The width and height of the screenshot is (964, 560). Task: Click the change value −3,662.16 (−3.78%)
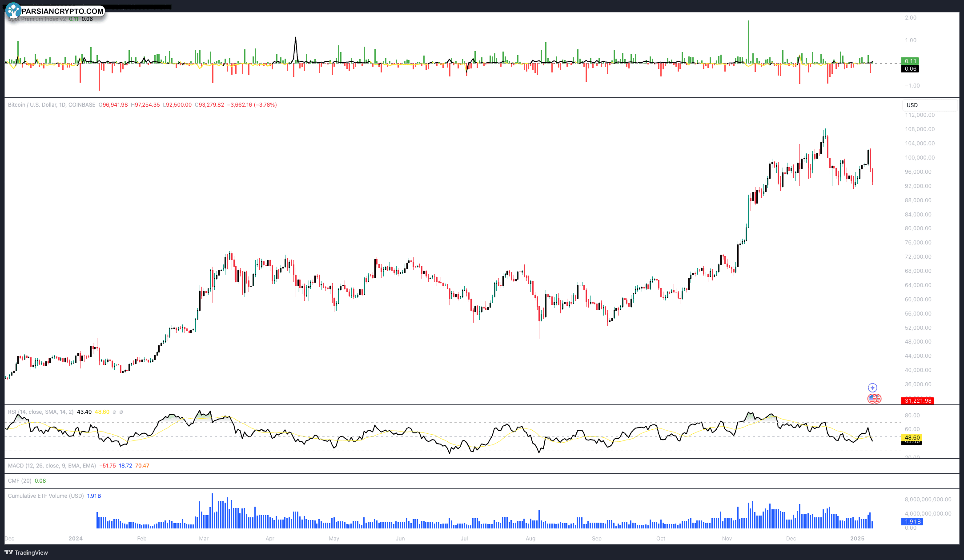pyautogui.click(x=252, y=105)
